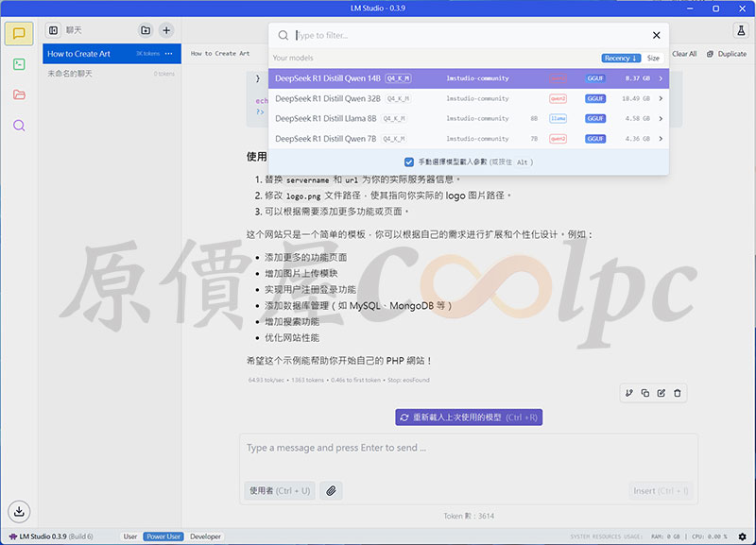Attach a file with paperclip icon
The height and width of the screenshot is (545, 756).
click(x=332, y=490)
